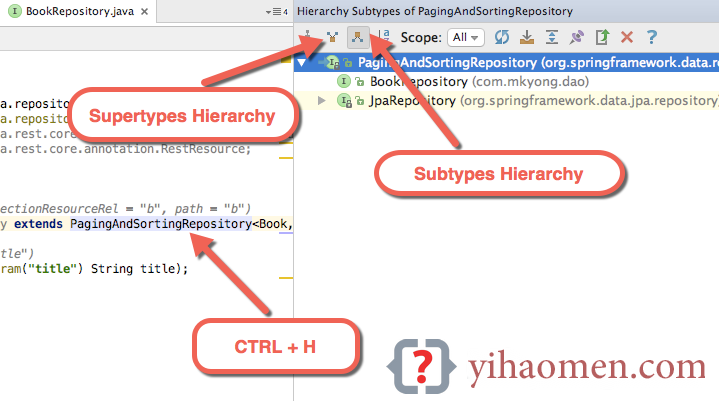Export hierarchy to text file
Image resolution: width=719 pixels, height=401 pixels.
602,37
